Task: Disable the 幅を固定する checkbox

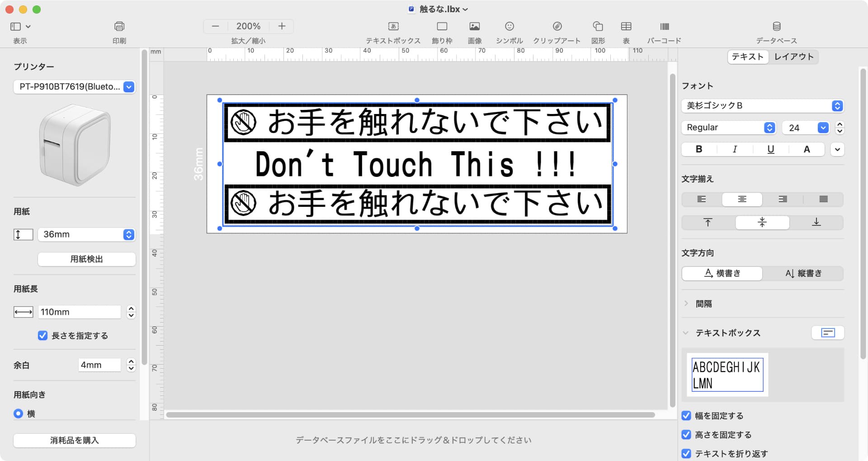Action: [686, 415]
